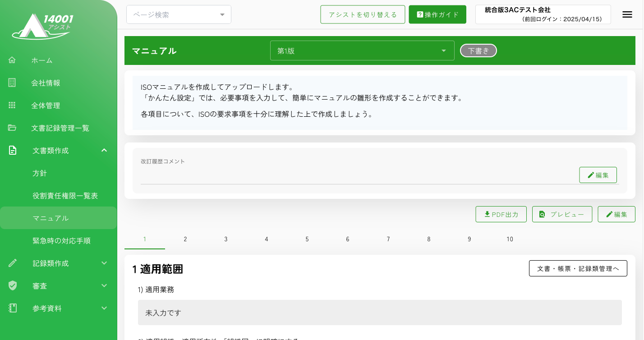Click the 改訂履歴コメント field
The height and width of the screenshot is (340, 644).
(356, 176)
